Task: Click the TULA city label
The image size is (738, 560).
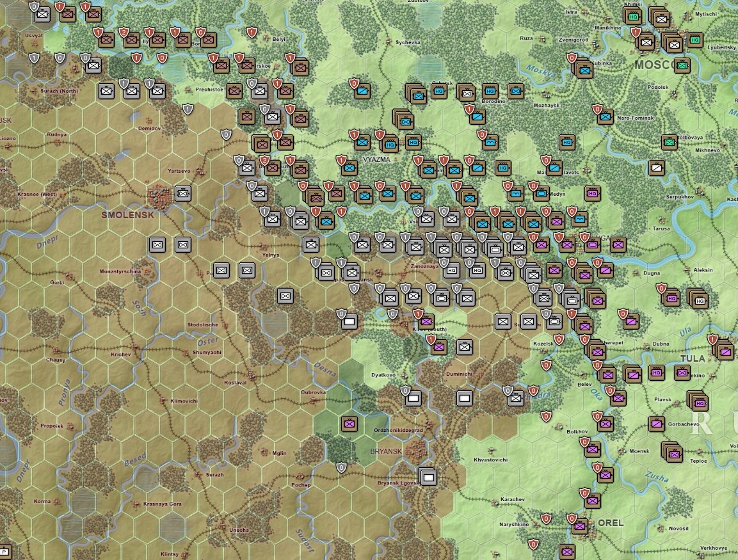Action: coord(693,358)
